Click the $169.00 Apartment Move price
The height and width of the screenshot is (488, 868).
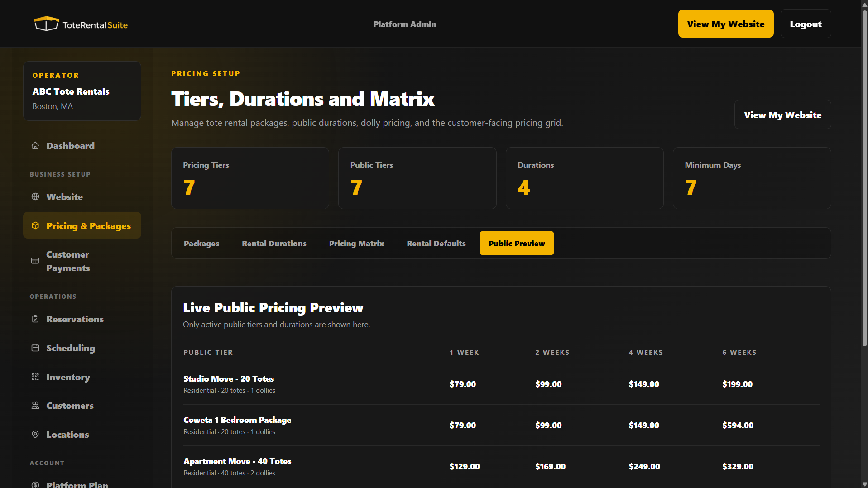click(x=550, y=466)
